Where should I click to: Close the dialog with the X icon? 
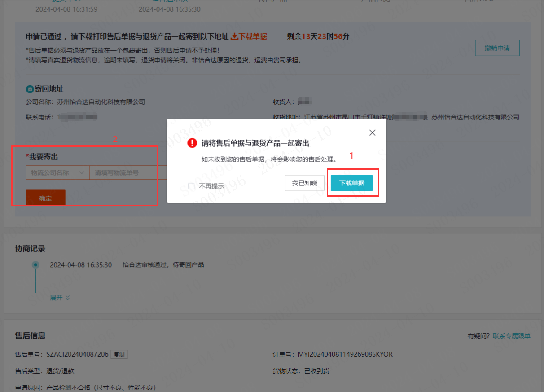(x=372, y=132)
